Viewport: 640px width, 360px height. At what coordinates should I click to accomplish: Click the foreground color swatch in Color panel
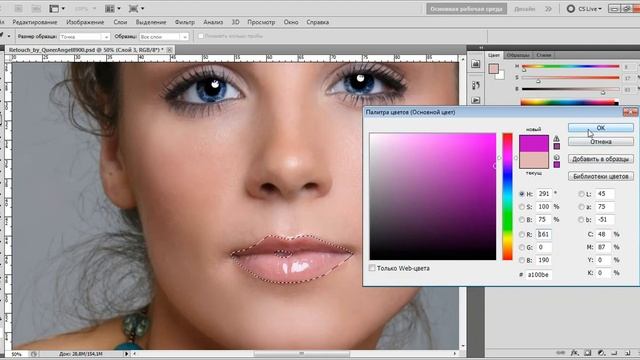(x=493, y=69)
